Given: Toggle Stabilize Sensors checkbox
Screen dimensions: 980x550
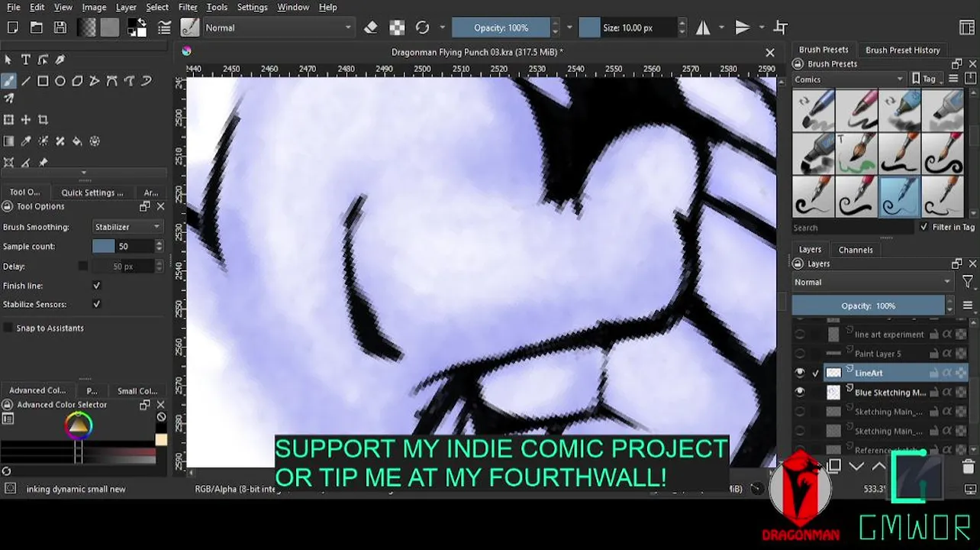Looking at the screenshot, I should (x=96, y=304).
